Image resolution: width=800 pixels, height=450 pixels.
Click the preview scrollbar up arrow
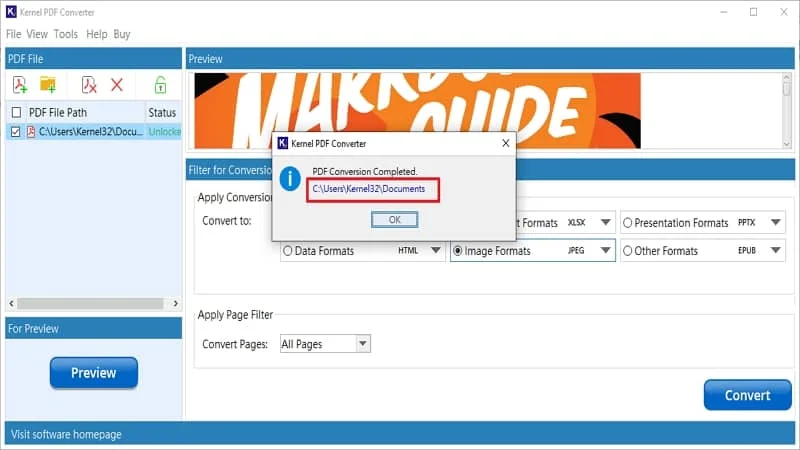point(786,78)
